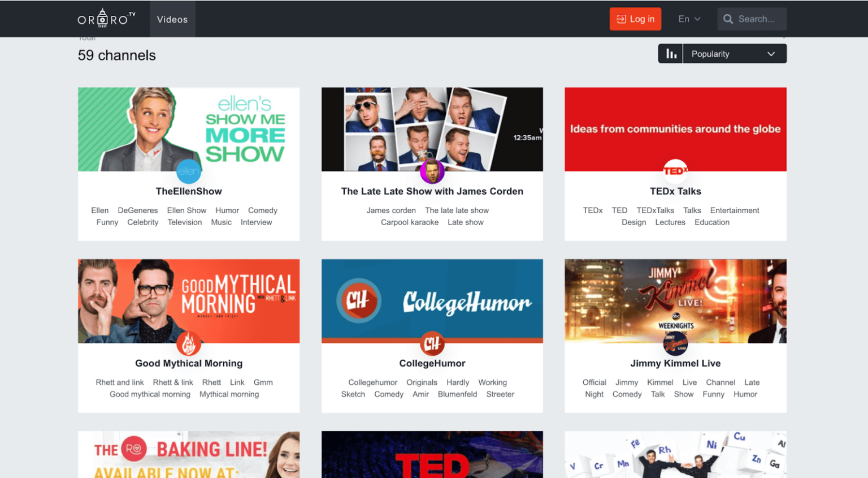Open TheEllenShow circular avatar icon

coord(189,171)
